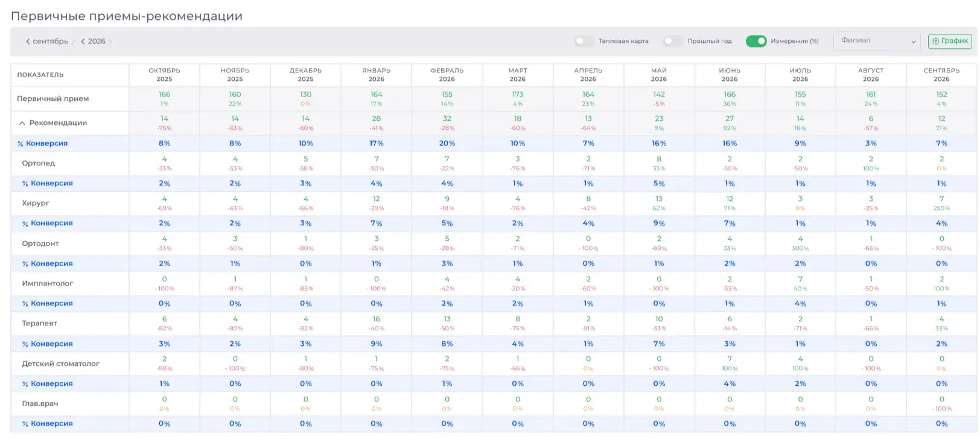This screenshot has width=980, height=448.
Task: Select the Первичный прием row label
Action: point(53,99)
